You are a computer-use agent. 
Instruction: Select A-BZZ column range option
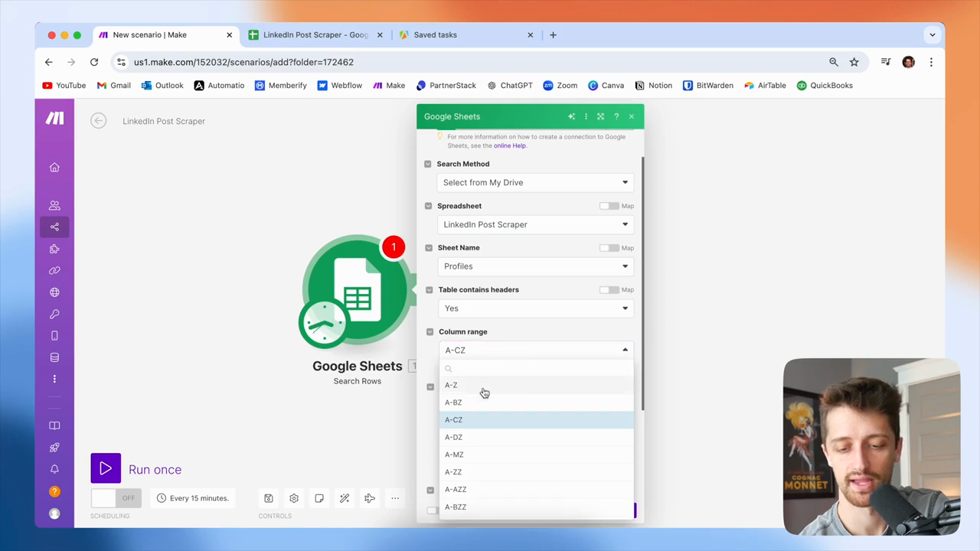(x=537, y=507)
